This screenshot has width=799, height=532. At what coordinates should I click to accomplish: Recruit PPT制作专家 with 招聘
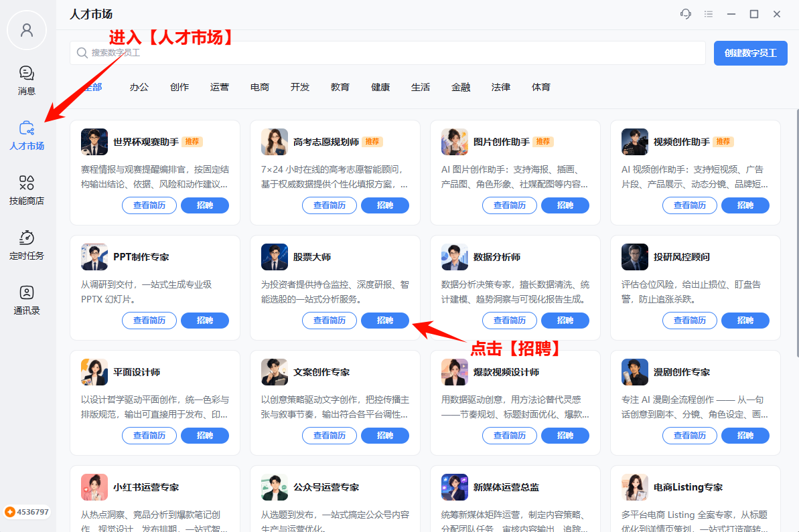point(205,321)
